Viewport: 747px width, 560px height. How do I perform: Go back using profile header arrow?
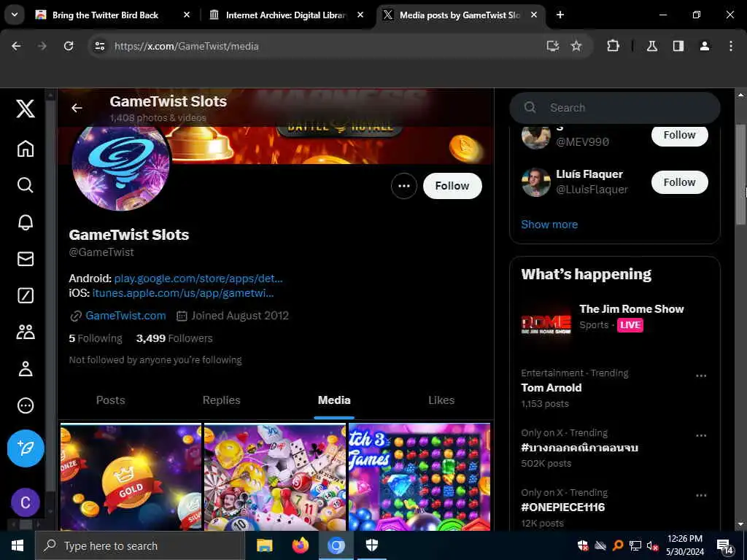coord(77,108)
